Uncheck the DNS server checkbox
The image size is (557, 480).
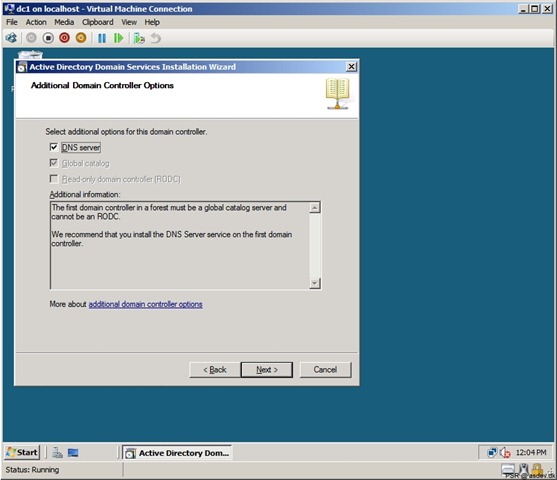pos(54,147)
